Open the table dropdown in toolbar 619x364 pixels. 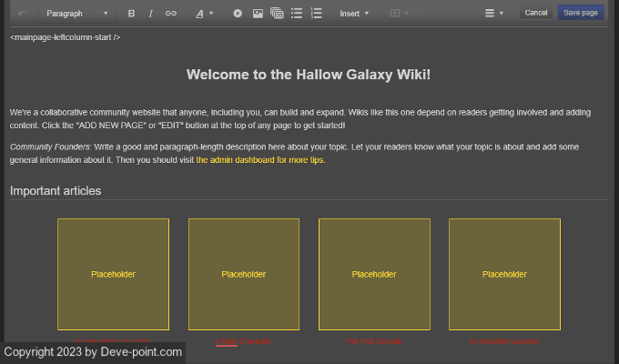click(x=399, y=14)
